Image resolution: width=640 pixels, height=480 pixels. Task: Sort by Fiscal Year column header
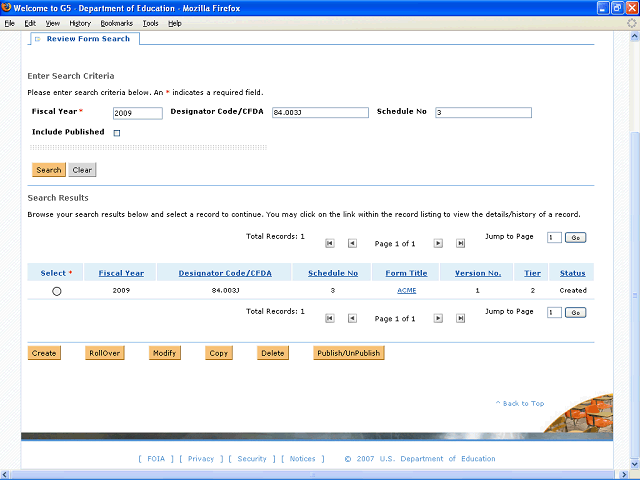point(121,273)
